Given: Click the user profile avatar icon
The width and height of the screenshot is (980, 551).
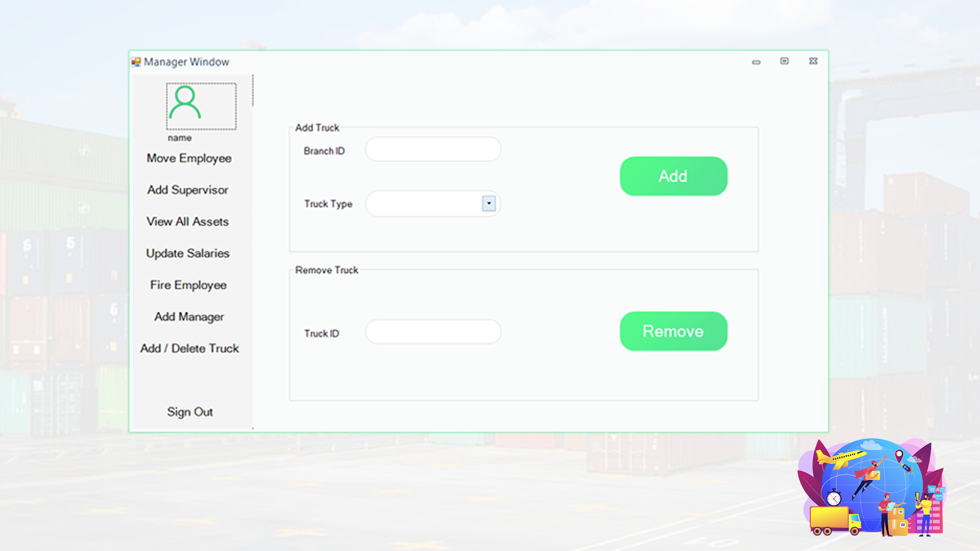Looking at the screenshot, I should pos(185,104).
